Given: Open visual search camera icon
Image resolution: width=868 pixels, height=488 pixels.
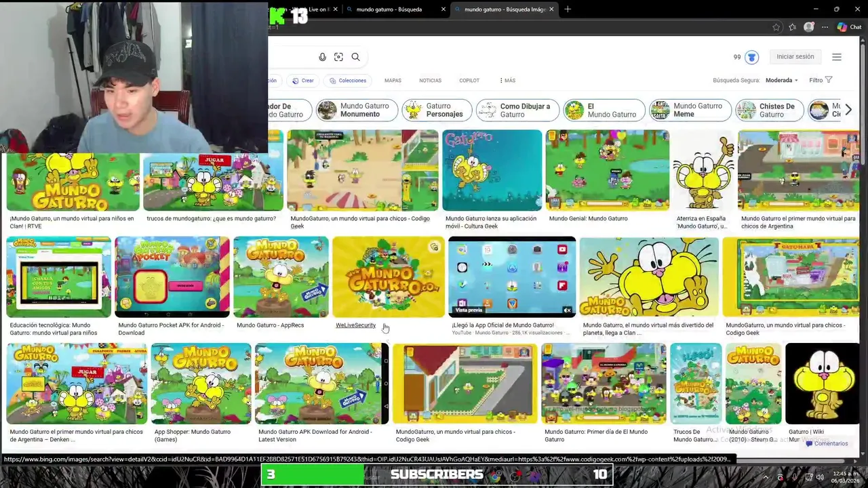Looking at the screenshot, I should [x=338, y=57].
